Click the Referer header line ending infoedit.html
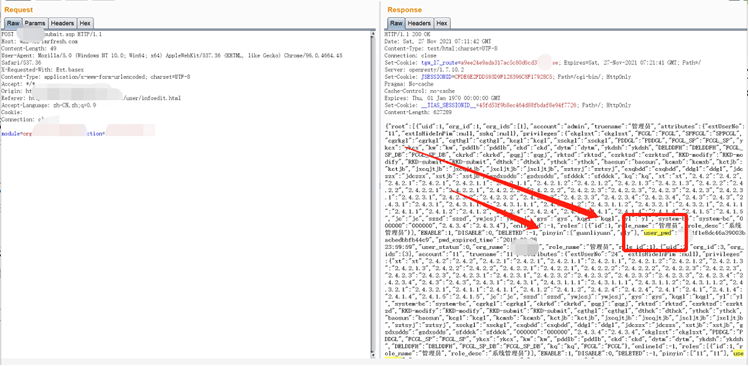This screenshot has height=366, width=749. pyautogui.click(x=91, y=97)
